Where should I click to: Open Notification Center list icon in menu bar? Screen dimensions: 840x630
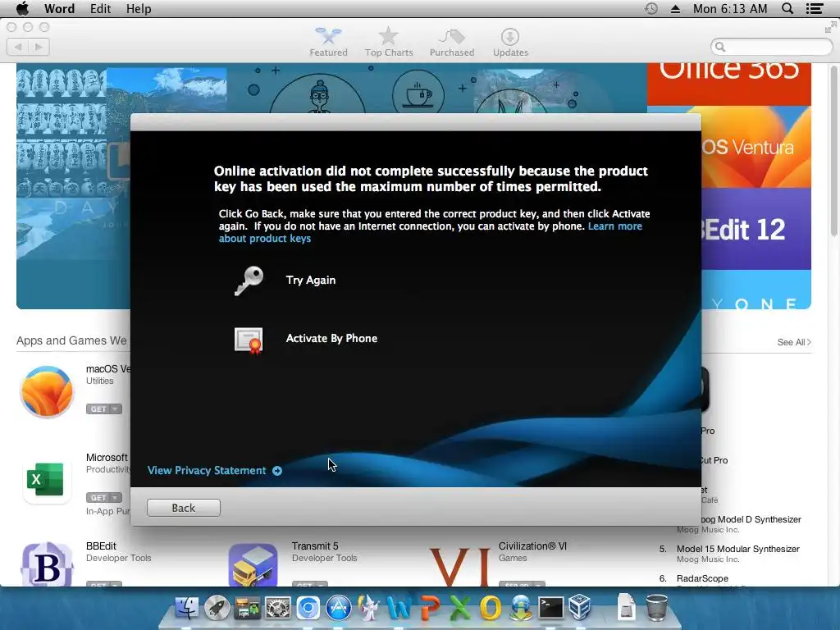pyautogui.click(x=815, y=8)
